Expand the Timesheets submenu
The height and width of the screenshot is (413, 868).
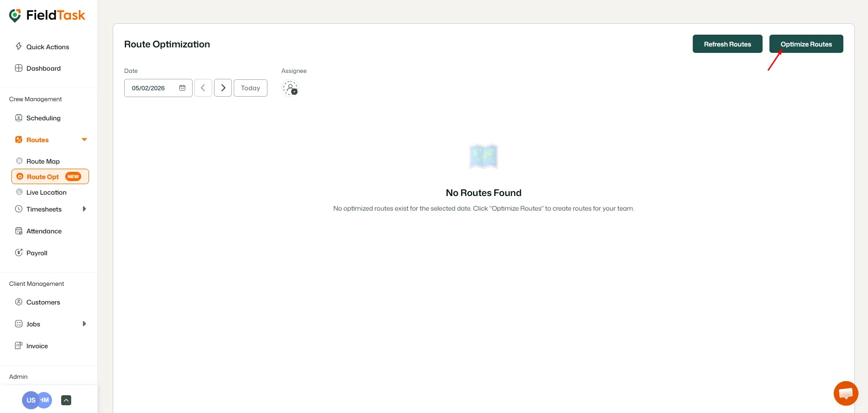[x=84, y=209]
